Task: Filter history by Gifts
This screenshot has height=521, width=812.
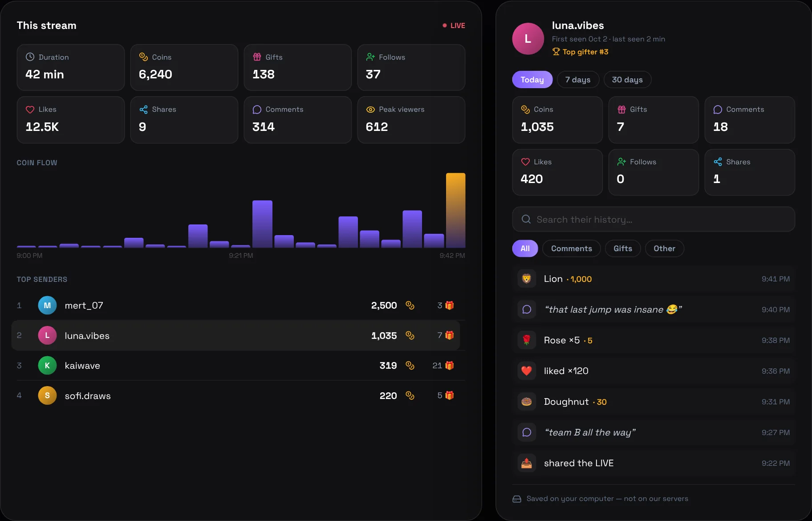Action: [623, 248]
